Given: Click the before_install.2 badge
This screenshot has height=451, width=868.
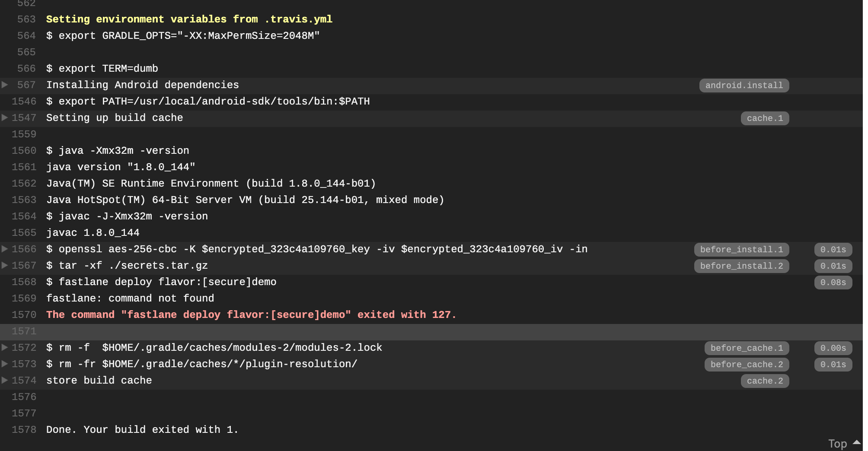Looking at the screenshot, I should tap(742, 266).
